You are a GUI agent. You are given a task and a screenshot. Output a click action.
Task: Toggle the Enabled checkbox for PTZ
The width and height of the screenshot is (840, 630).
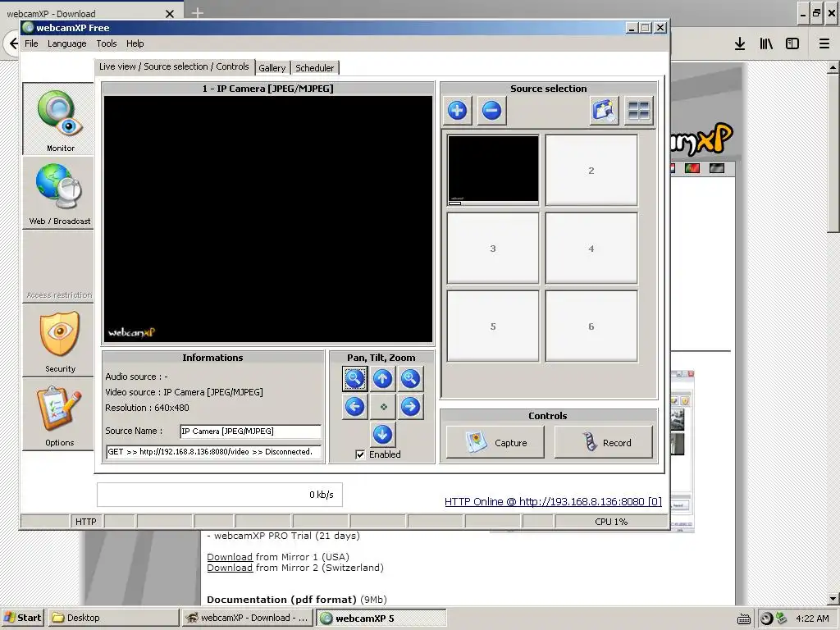[x=360, y=454]
